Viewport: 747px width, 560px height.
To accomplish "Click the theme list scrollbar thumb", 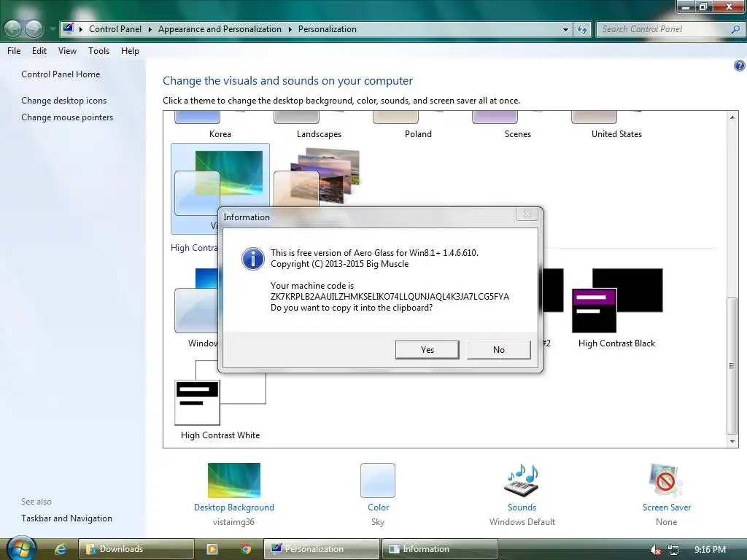I will pos(732,366).
